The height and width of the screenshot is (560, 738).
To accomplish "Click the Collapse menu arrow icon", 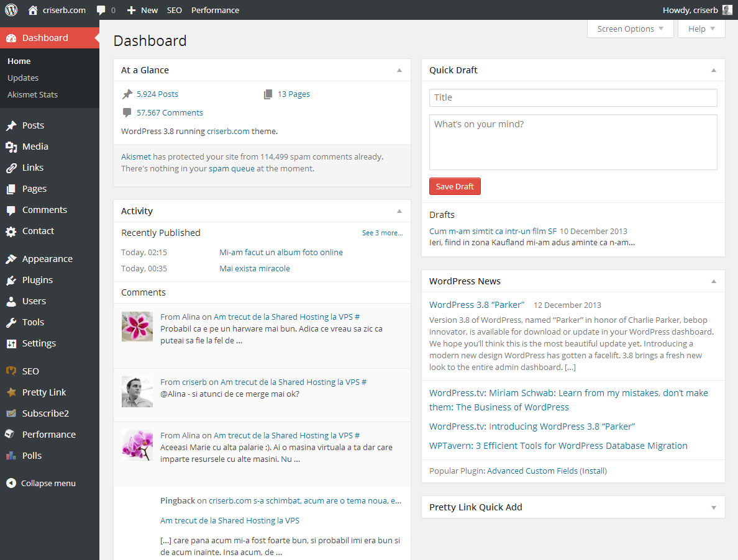I will coord(11,483).
